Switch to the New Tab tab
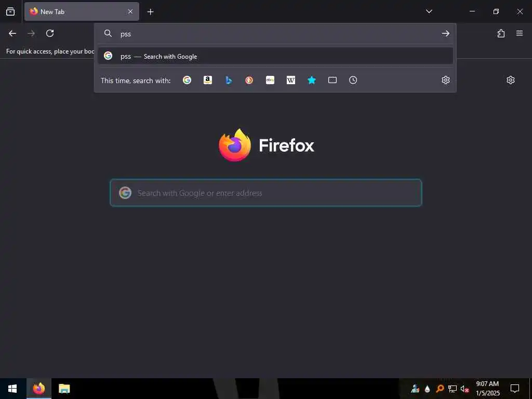Viewport: 532px width, 399px height. (x=82, y=11)
